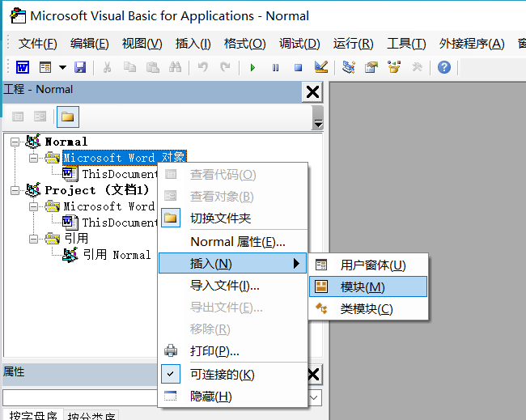This screenshot has height=420, width=526.
Task: Insert 模块(M) from submenu
Action: 368,286
